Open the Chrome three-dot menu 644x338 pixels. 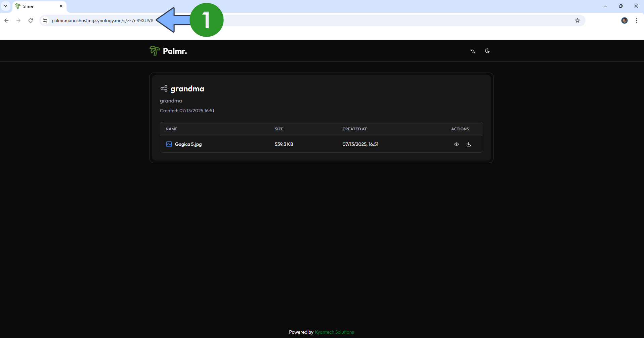point(636,20)
